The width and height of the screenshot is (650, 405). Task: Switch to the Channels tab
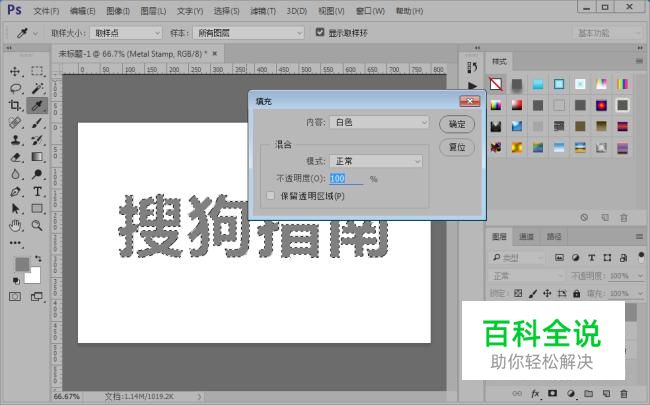526,236
